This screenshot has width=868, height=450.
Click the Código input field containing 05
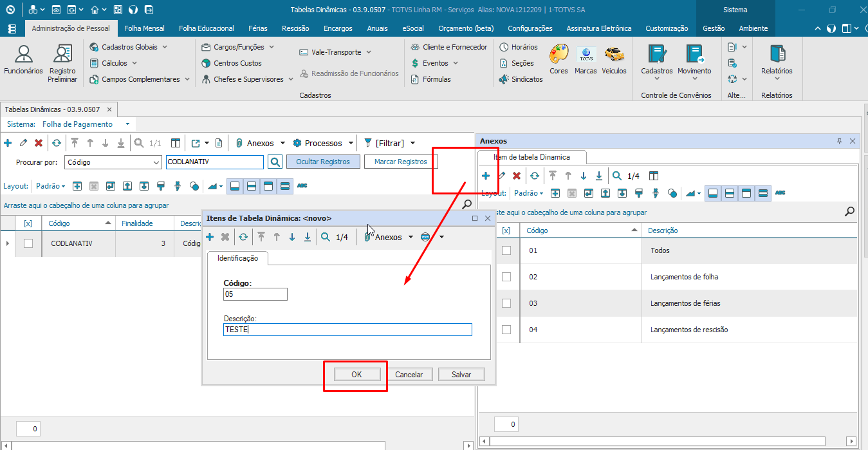point(255,294)
